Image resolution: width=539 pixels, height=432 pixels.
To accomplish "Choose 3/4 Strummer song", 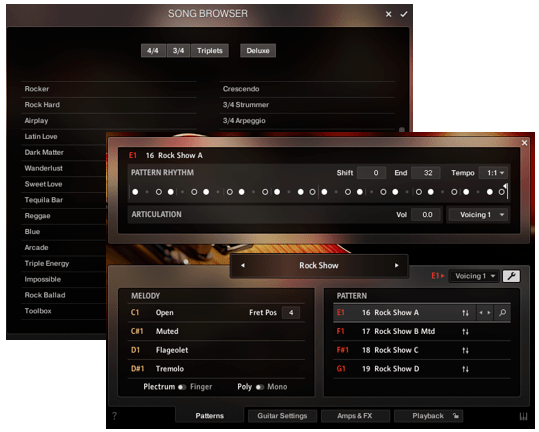I will [x=307, y=105].
